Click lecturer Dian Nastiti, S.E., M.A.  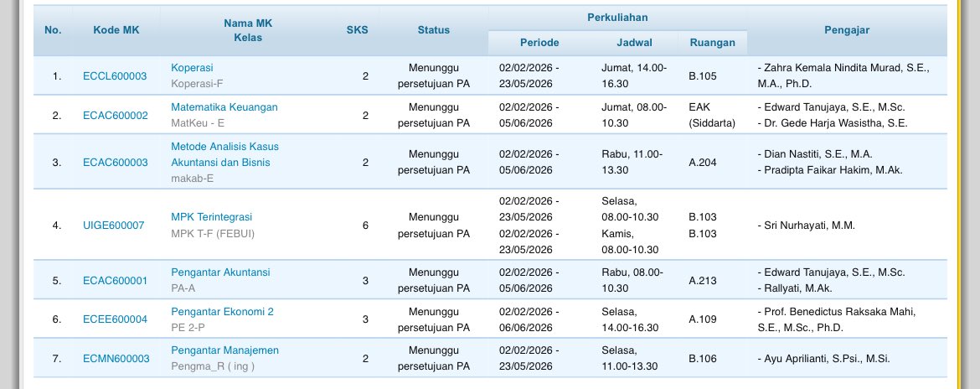815,154
